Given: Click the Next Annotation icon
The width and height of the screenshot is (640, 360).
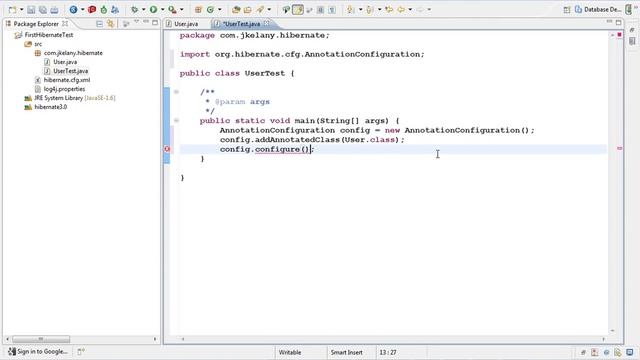Looking at the screenshot, I should pos(351,9).
